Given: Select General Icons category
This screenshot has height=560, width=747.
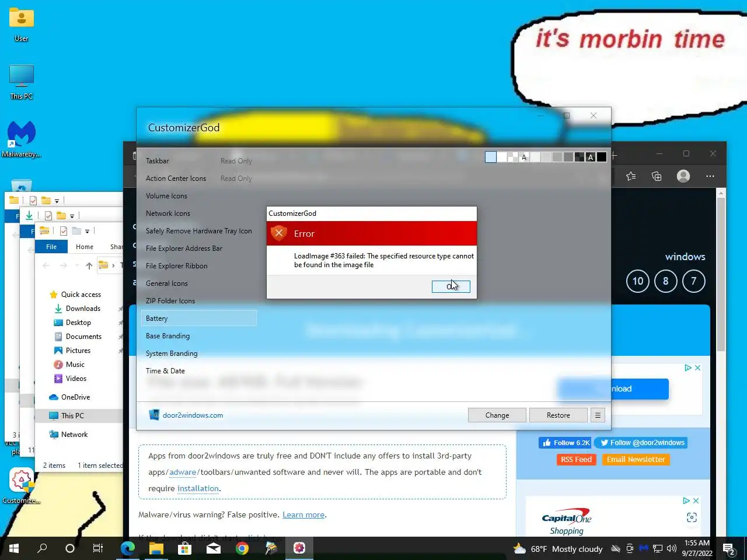Looking at the screenshot, I should (167, 283).
